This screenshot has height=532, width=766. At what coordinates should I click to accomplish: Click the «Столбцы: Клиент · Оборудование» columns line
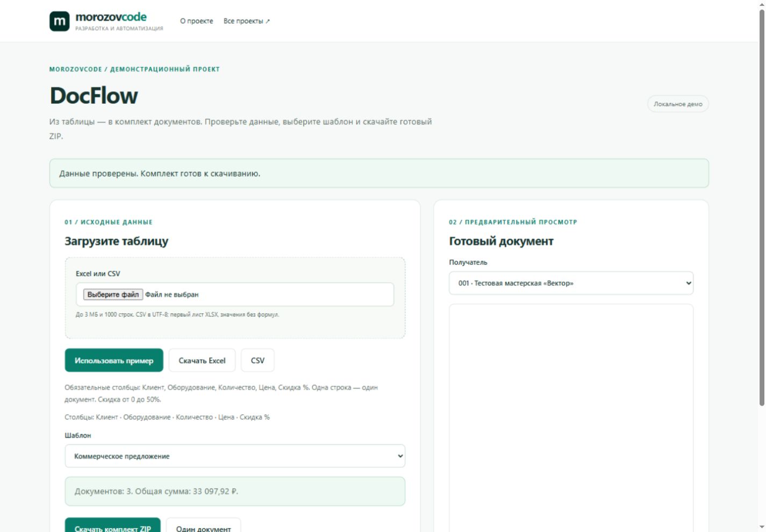coord(167,417)
